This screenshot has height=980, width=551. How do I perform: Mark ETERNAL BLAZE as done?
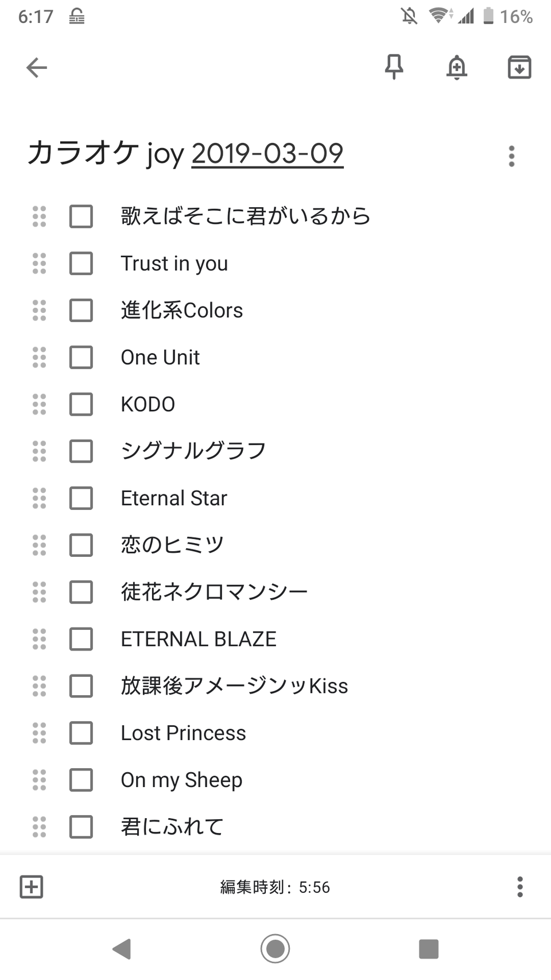(x=81, y=639)
